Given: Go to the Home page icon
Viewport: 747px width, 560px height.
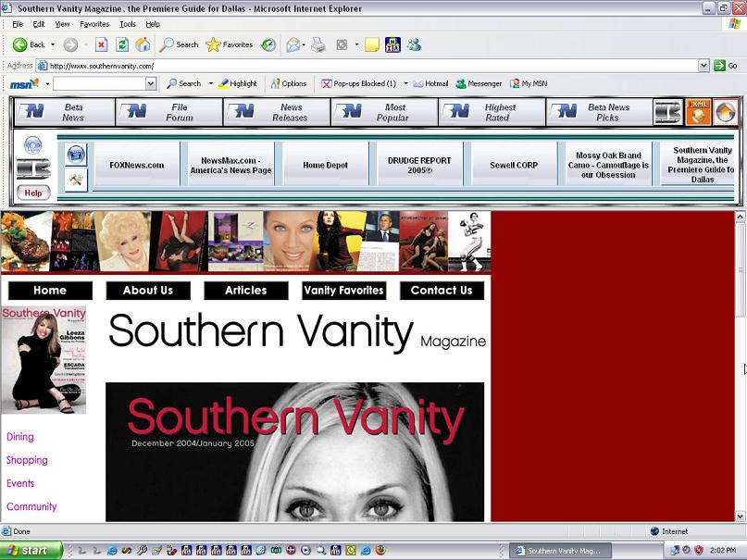Looking at the screenshot, I should tap(143, 44).
